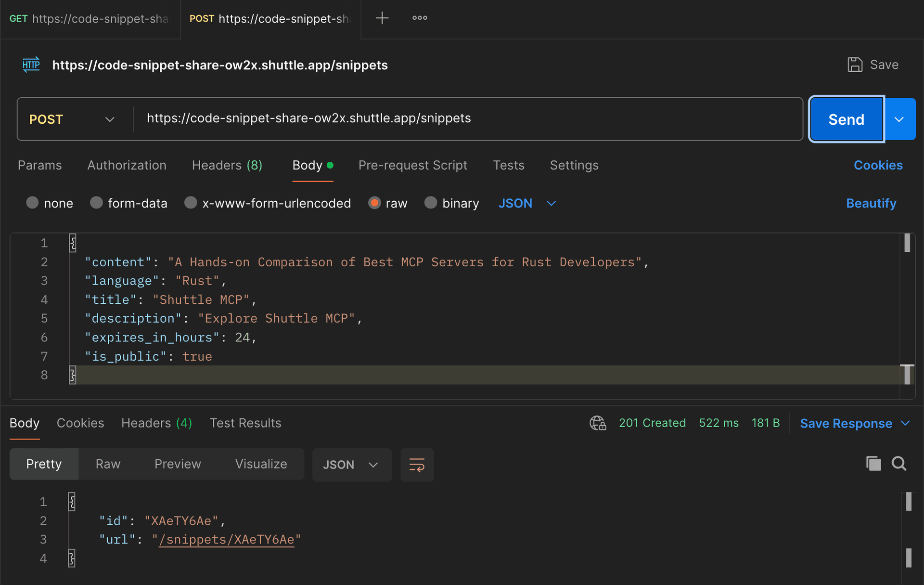Switch to the Authorization tab
The width and height of the screenshot is (924, 585).
click(127, 165)
